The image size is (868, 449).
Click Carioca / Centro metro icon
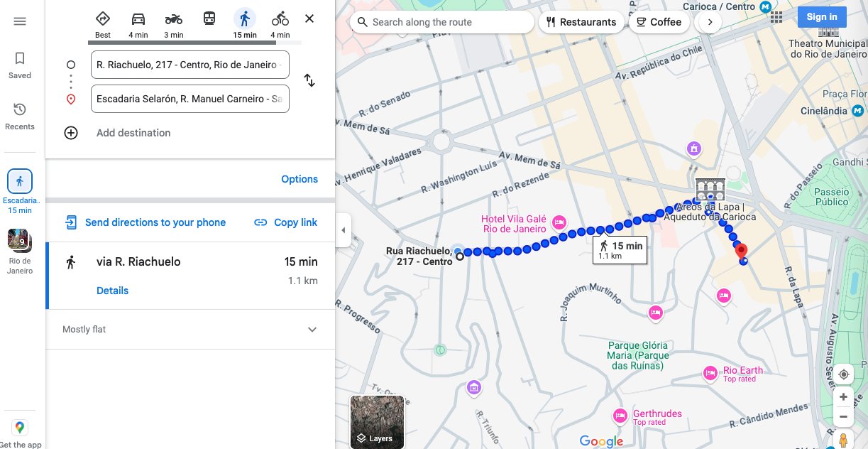(765, 7)
